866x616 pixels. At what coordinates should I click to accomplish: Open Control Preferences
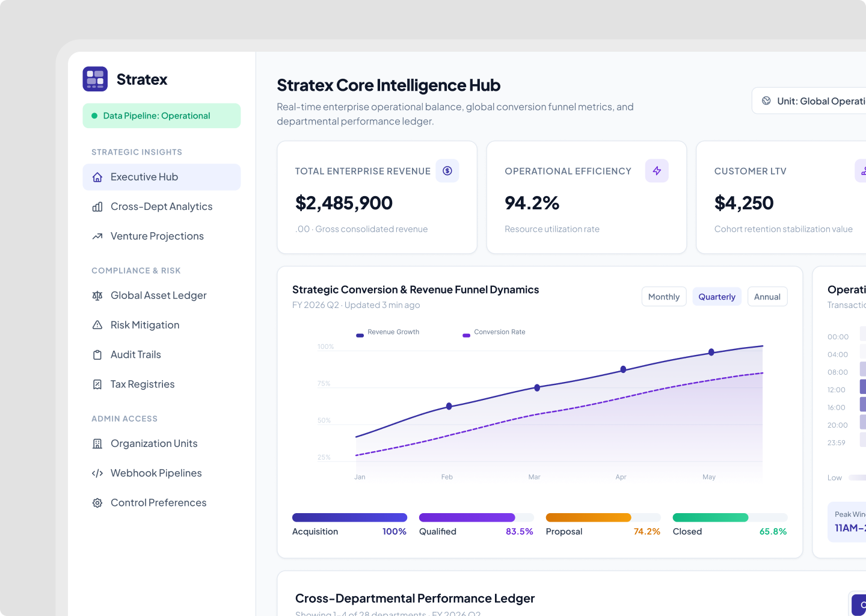162,503
